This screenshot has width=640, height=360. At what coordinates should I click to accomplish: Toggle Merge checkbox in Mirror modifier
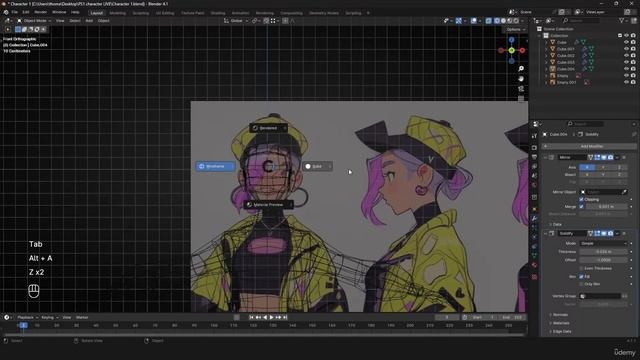pos(581,207)
